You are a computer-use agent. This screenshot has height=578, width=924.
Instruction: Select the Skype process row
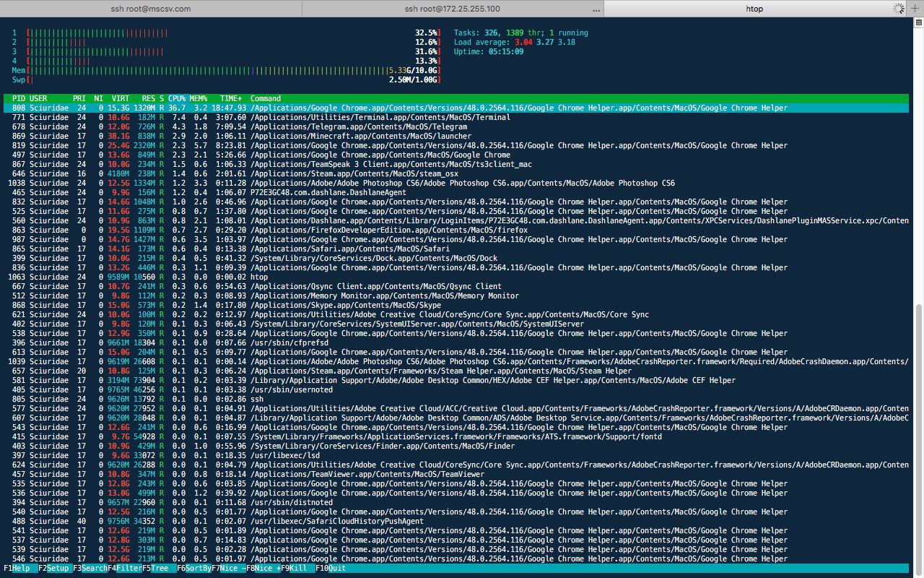(x=456, y=306)
